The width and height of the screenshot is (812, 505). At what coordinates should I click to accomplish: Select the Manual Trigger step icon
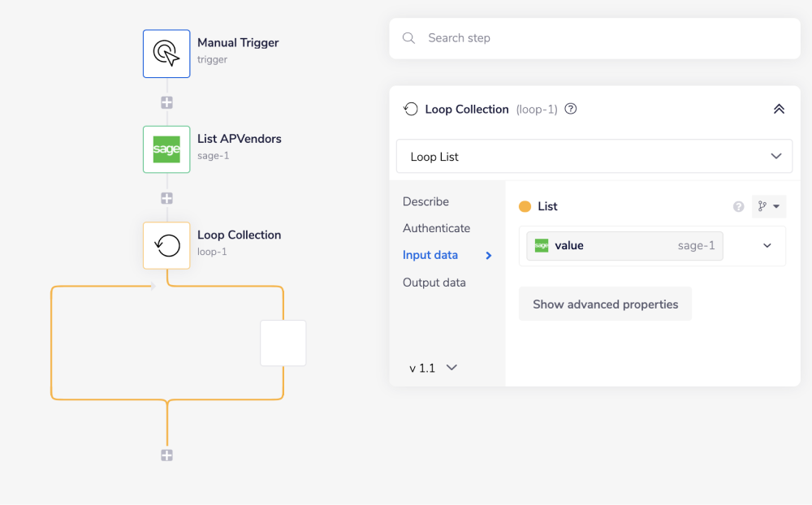[166, 54]
